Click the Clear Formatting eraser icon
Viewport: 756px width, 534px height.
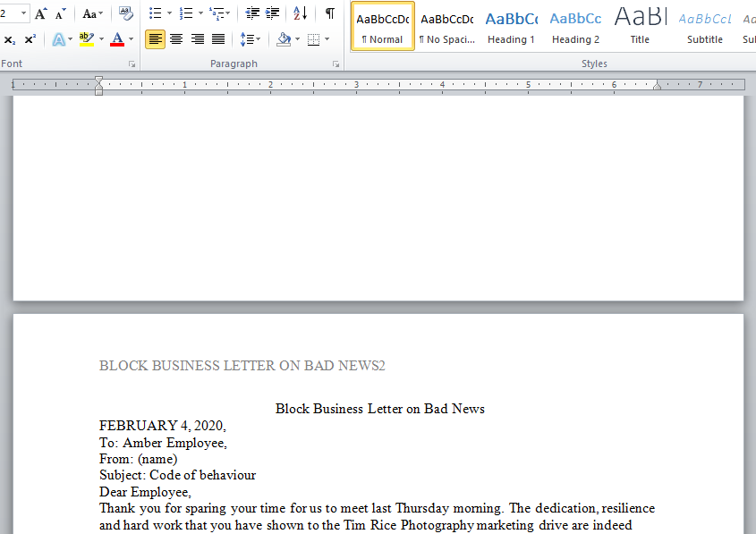point(125,13)
